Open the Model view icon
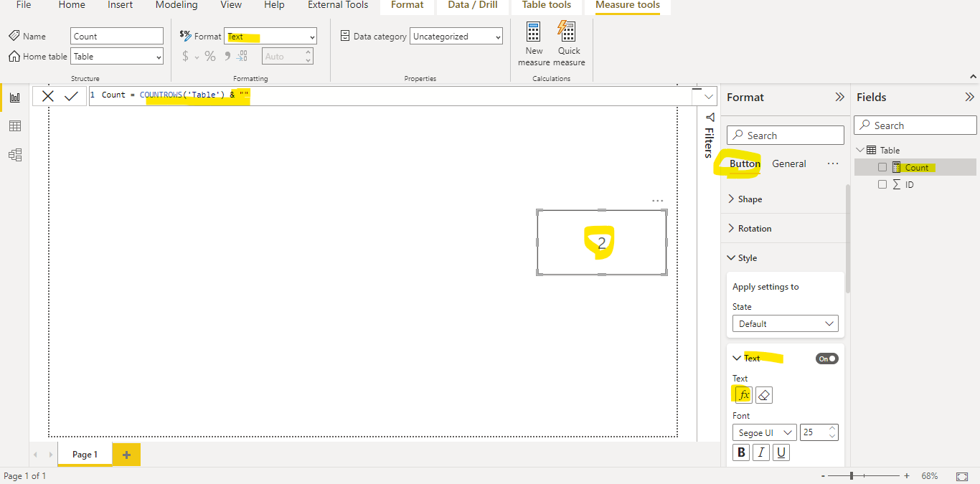The height and width of the screenshot is (484, 980). tap(14, 155)
